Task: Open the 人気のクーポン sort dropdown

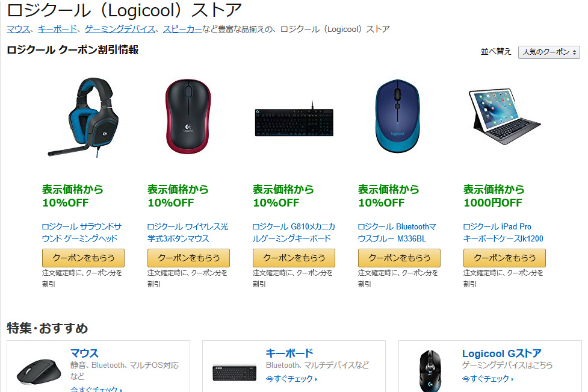Action: point(549,52)
